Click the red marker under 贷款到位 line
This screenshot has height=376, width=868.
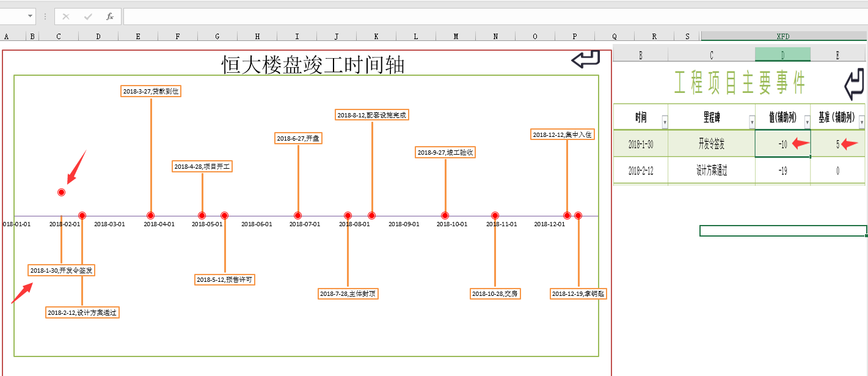150,215
